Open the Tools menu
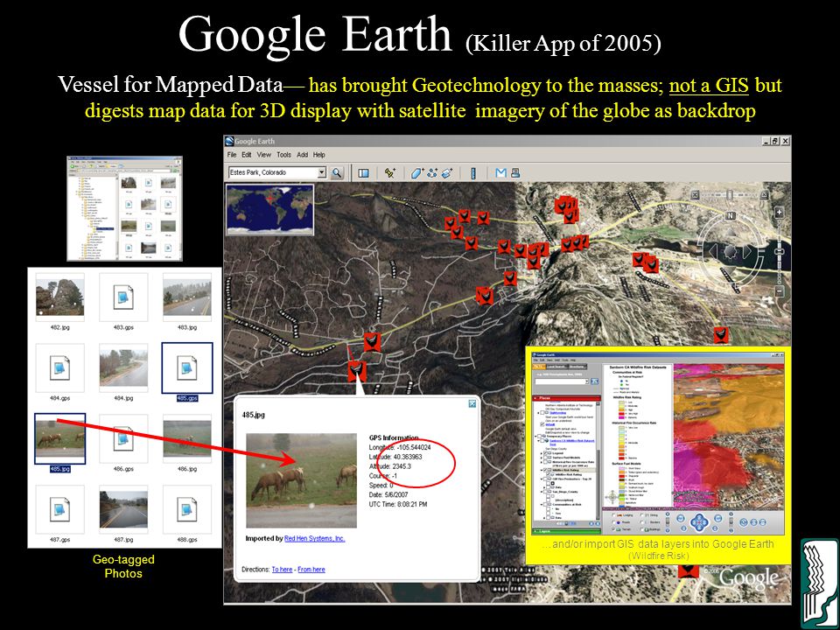 pyautogui.click(x=283, y=155)
